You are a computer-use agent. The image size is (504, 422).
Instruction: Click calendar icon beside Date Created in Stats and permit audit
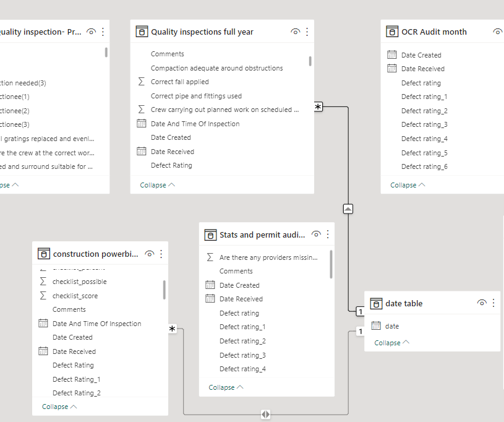(x=210, y=285)
